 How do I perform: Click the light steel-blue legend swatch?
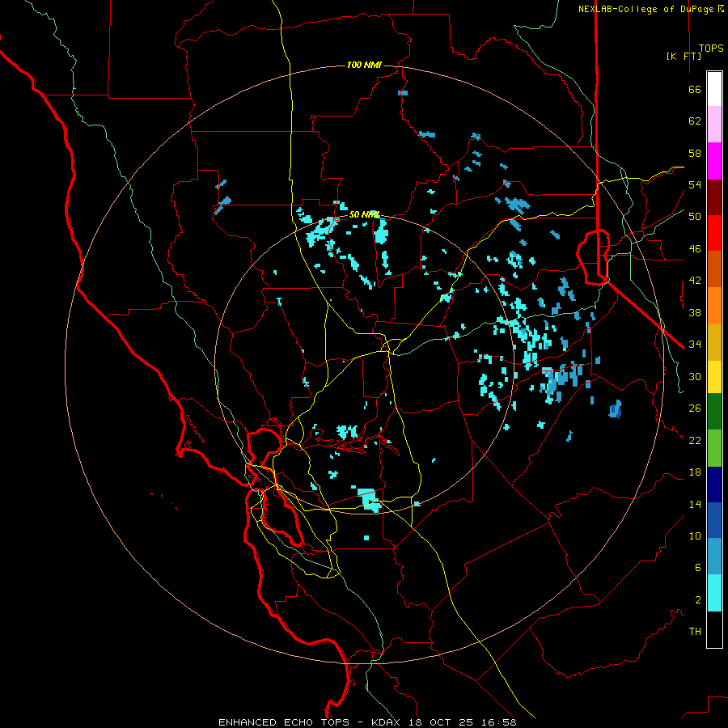714,557
